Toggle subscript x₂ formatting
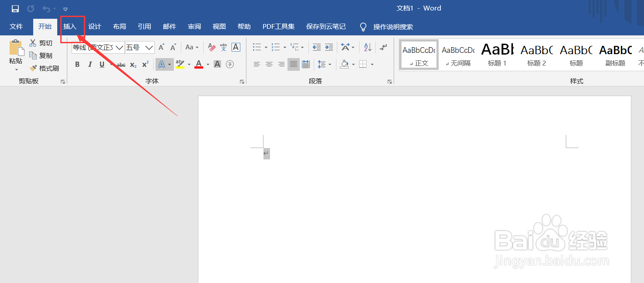The width and height of the screenshot is (644, 283). click(133, 65)
